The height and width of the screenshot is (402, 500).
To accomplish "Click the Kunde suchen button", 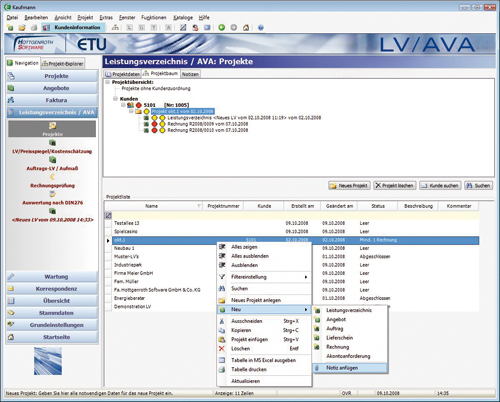I will (440, 185).
